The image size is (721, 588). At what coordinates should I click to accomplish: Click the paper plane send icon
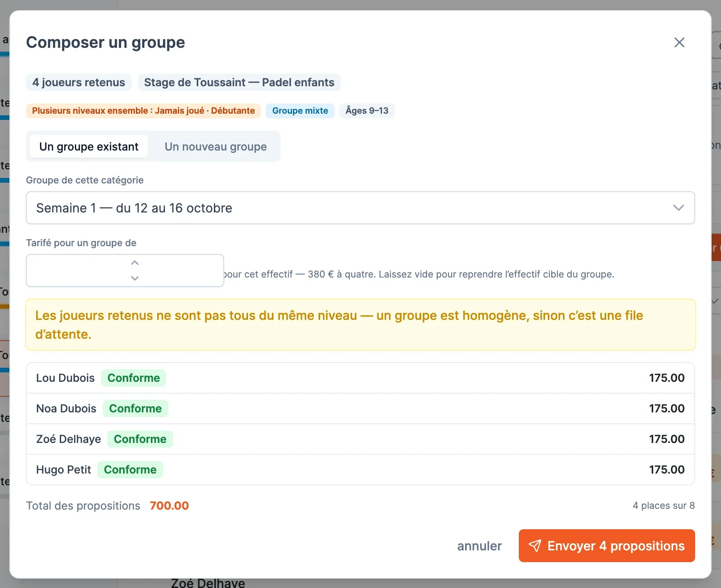coord(535,546)
